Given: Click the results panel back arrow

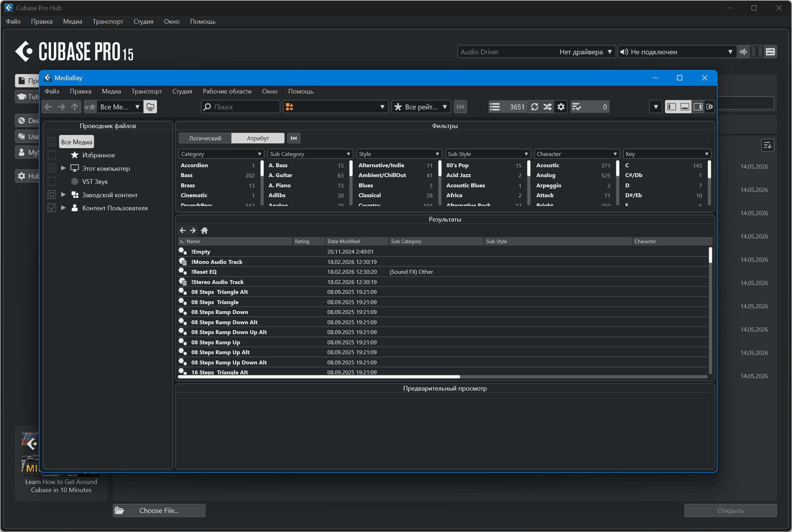Looking at the screenshot, I should 183,230.
